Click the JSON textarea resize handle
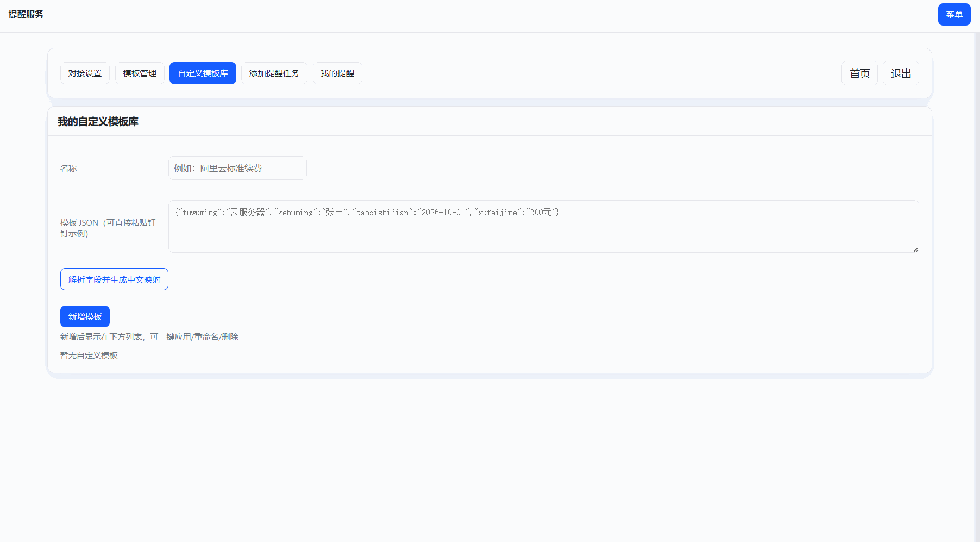 [x=915, y=250]
